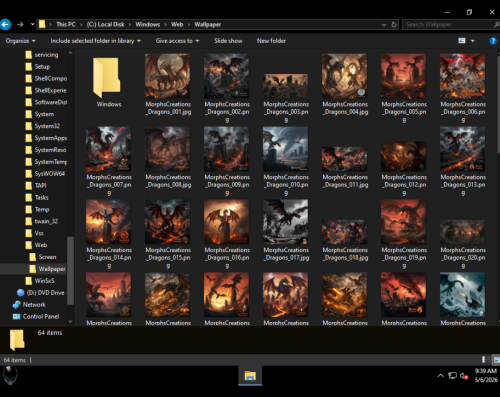Select the Web folder in tree
Viewport: 500px width, 397px height.
coord(41,245)
